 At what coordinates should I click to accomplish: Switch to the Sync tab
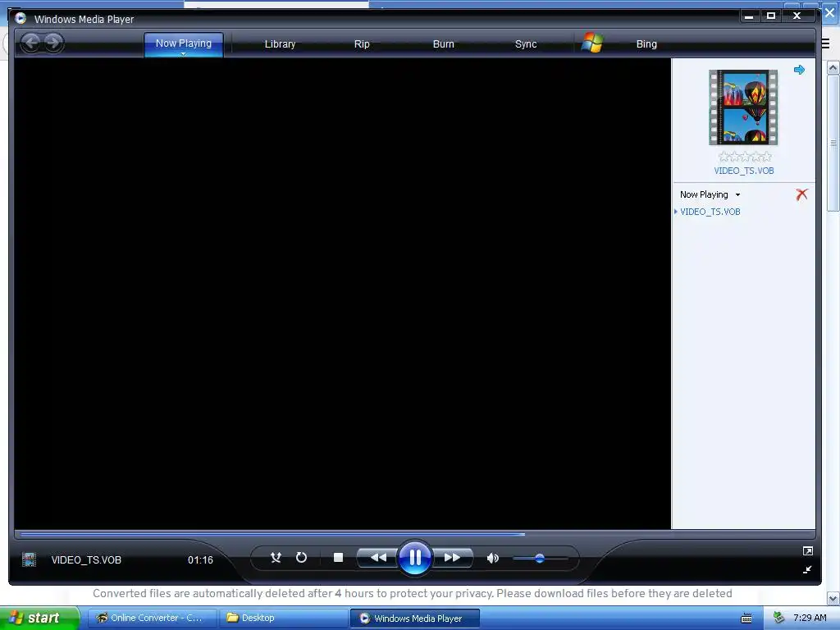[x=526, y=44]
